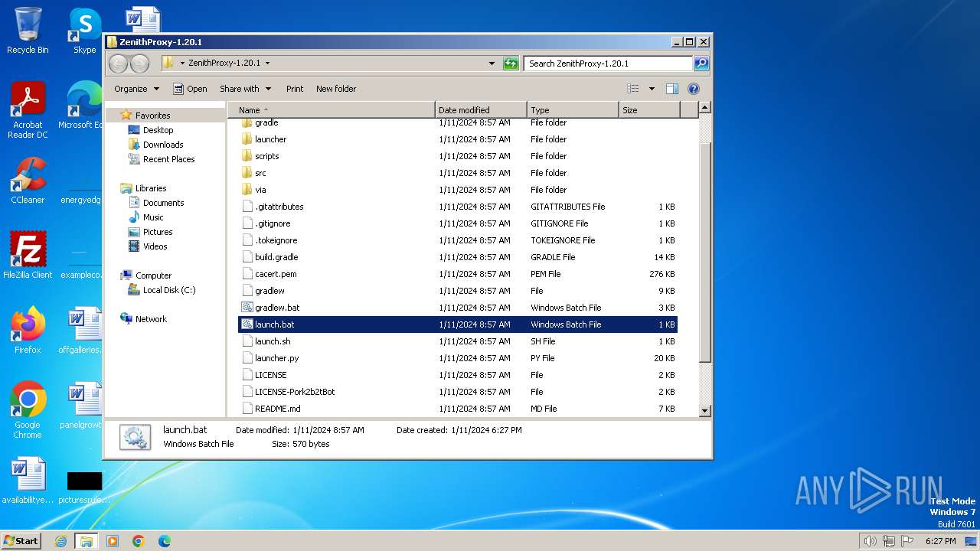Open Explorer Help question mark icon

click(x=694, y=89)
